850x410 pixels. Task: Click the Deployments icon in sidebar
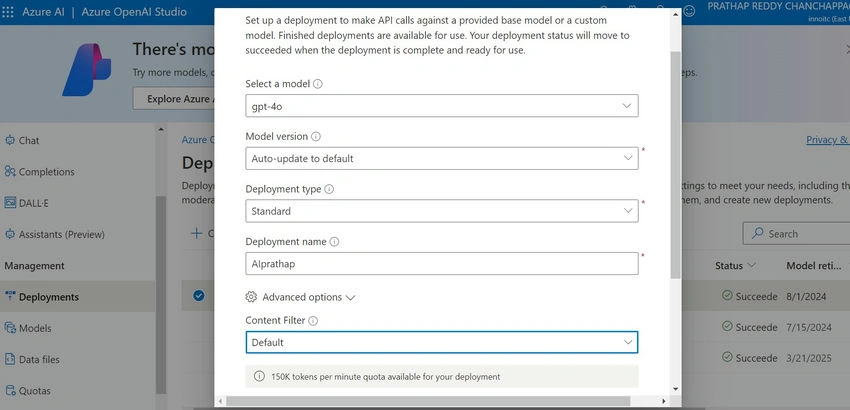(10, 296)
